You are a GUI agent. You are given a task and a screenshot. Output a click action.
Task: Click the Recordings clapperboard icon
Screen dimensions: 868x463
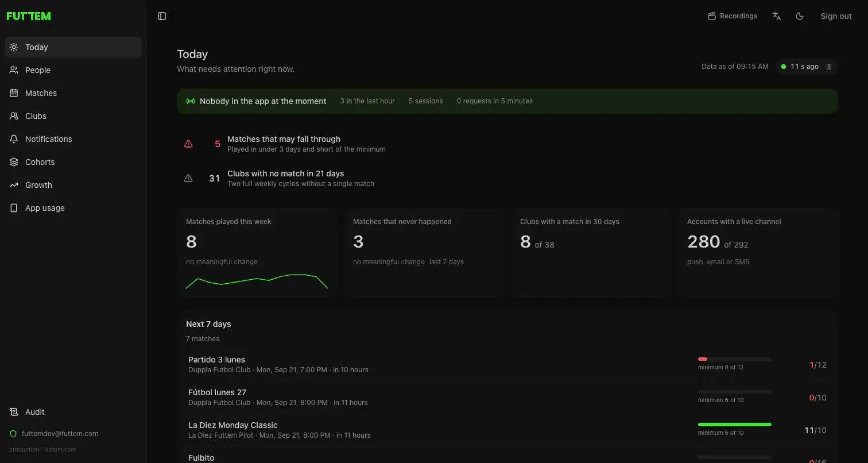coord(712,16)
